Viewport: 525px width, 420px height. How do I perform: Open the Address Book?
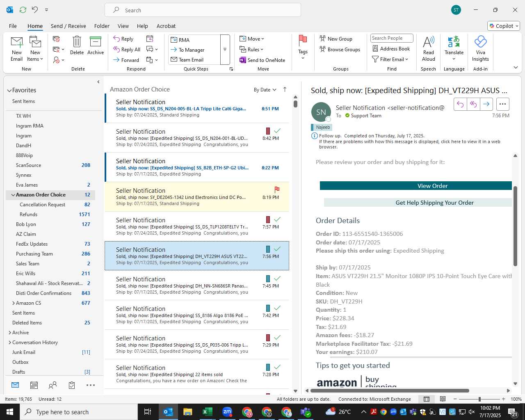tap(391, 48)
